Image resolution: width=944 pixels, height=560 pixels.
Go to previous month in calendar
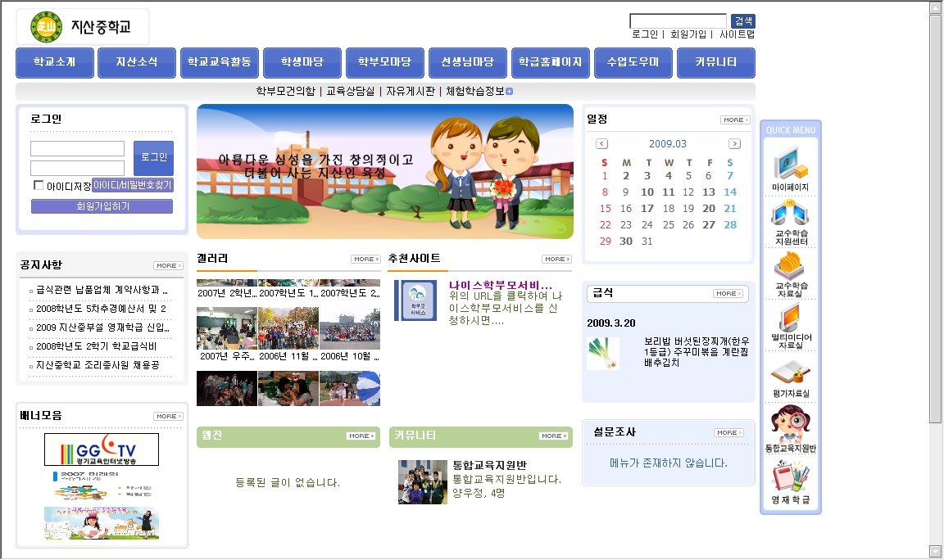click(602, 144)
